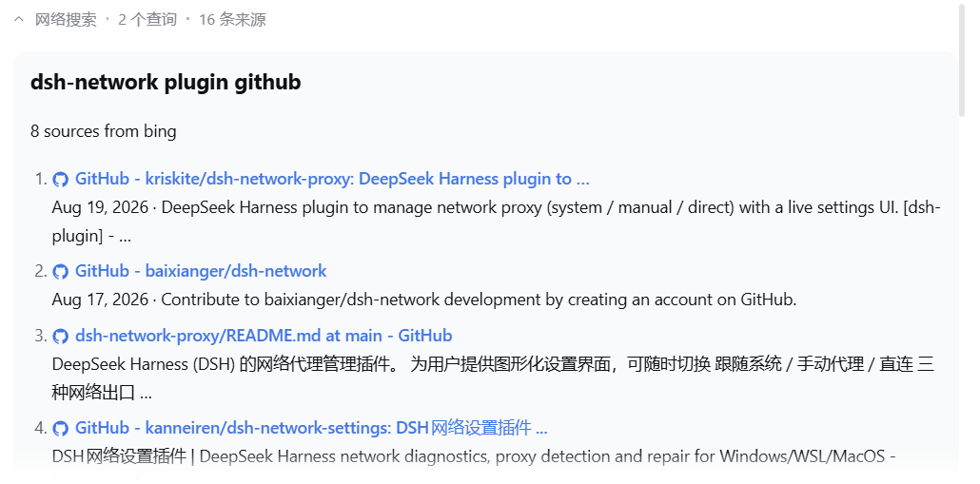Click the '16 条来源' count text

pyautogui.click(x=232, y=19)
